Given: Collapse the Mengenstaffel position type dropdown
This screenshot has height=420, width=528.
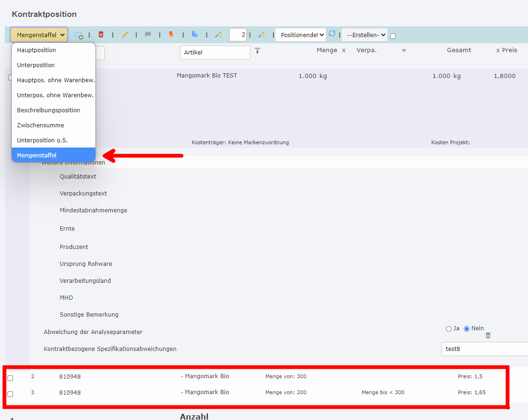Looking at the screenshot, I should (x=39, y=35).
